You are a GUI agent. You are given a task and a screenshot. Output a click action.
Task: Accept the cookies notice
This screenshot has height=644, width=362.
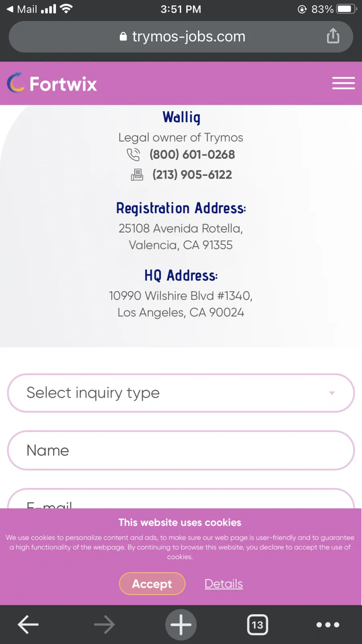152,584
